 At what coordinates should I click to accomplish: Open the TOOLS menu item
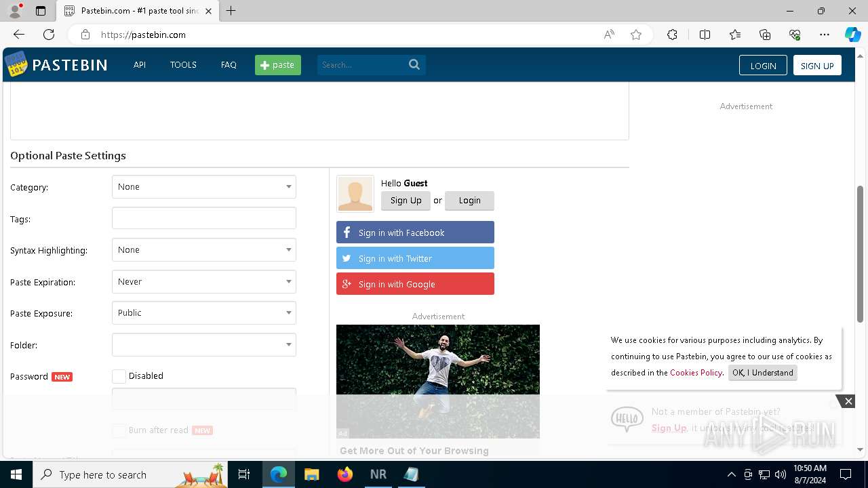(183, 65)
